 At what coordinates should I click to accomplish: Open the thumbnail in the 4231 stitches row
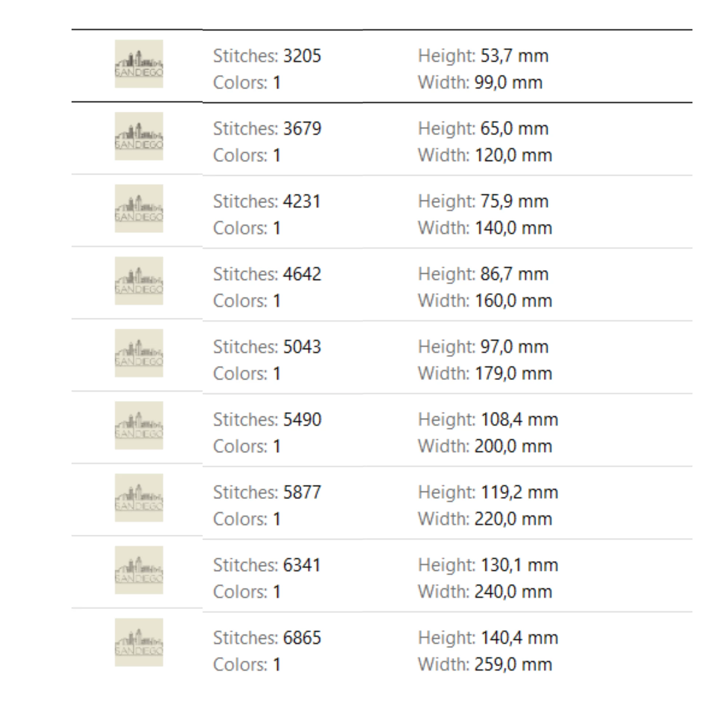click(139, 208)
